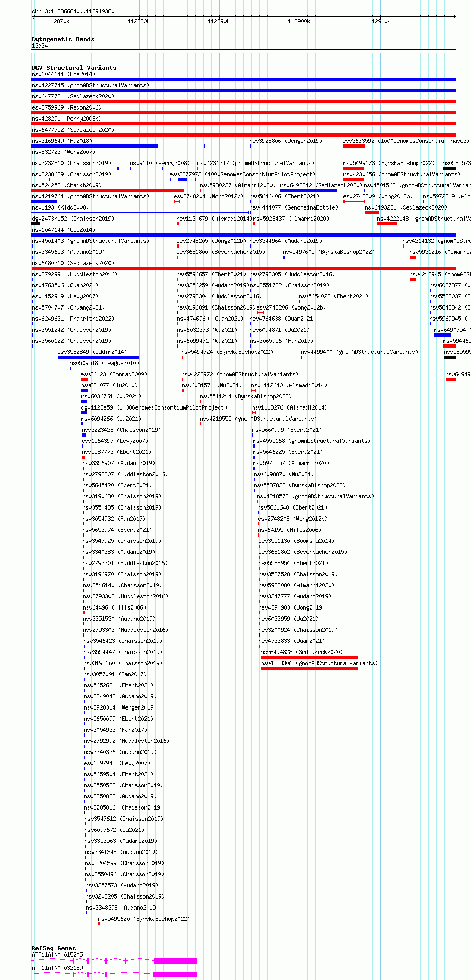Click the blue bar under esv3377972

point(183,179)
